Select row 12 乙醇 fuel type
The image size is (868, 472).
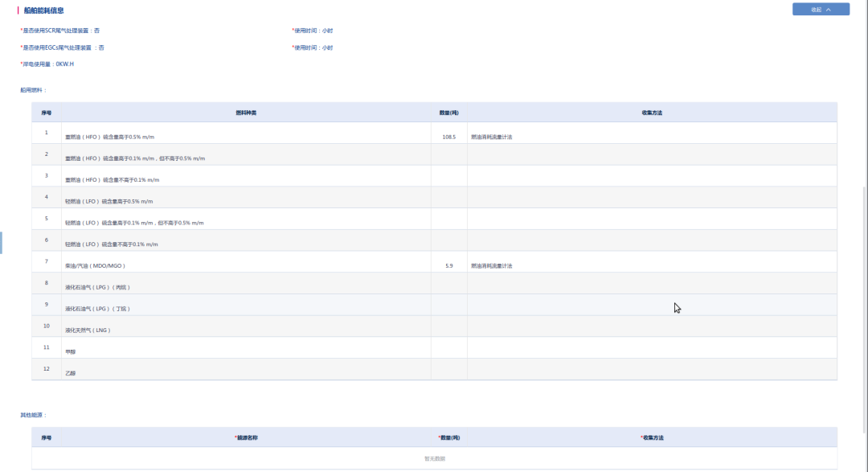click(x=70, y=373)
